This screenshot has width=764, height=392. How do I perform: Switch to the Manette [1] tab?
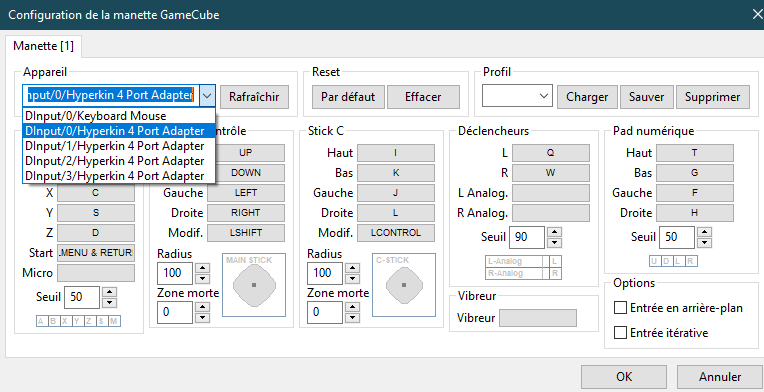point(43,46)
